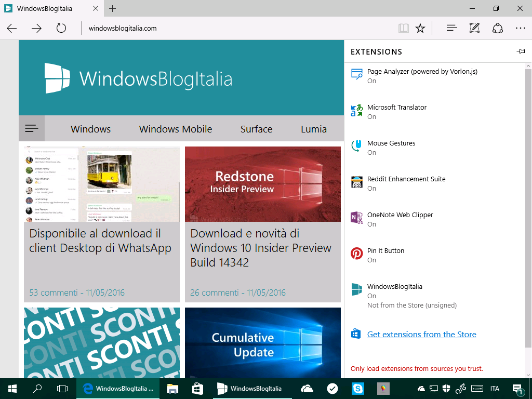
Task: Click the ITA language indicator
Action: [495, 389]
